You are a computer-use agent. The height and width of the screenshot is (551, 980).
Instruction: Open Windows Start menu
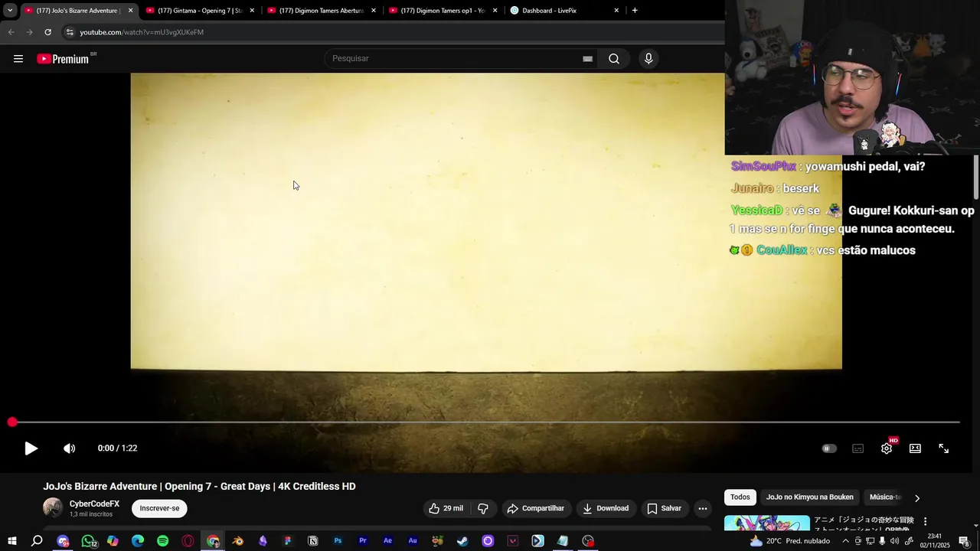click(x=11, y=541)
